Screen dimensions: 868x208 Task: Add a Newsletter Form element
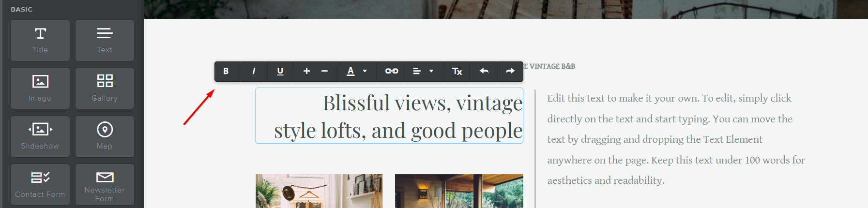[105, 184]
